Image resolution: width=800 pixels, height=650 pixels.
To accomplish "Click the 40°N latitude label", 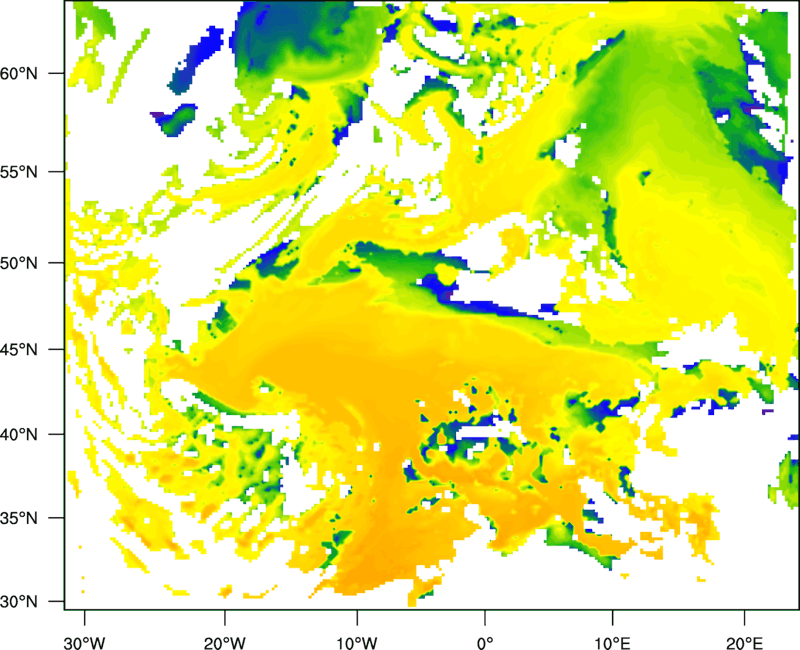I will (19, 435).
